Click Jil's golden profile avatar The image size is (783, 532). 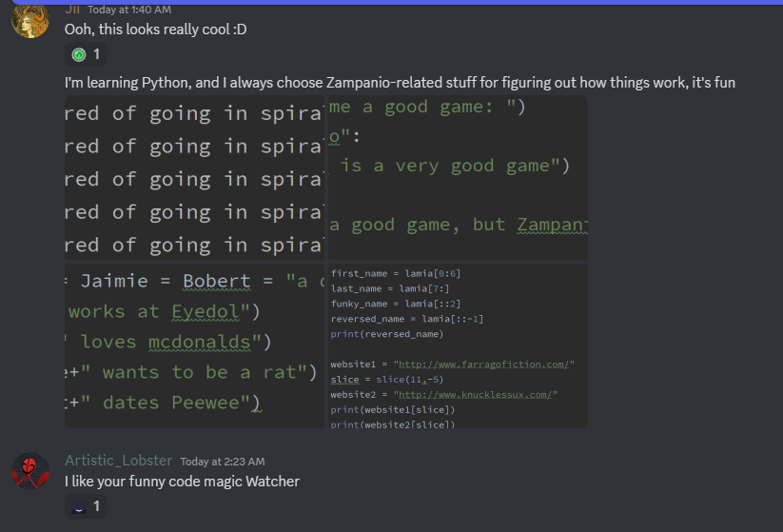[x=29, y=20]
